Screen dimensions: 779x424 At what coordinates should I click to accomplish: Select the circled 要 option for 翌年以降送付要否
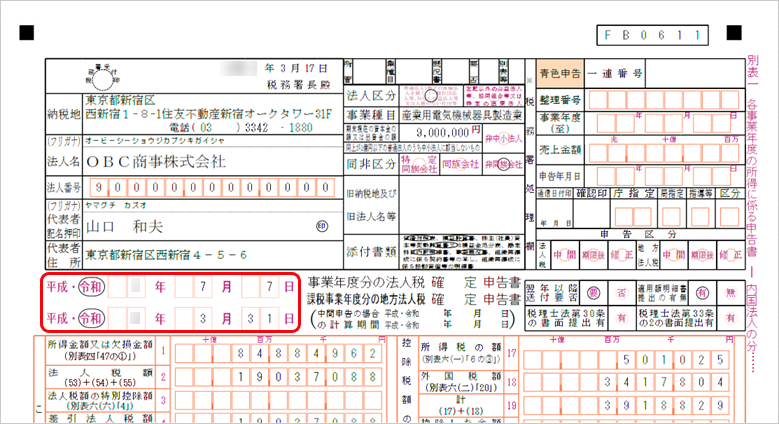click(x=593, y=293)
